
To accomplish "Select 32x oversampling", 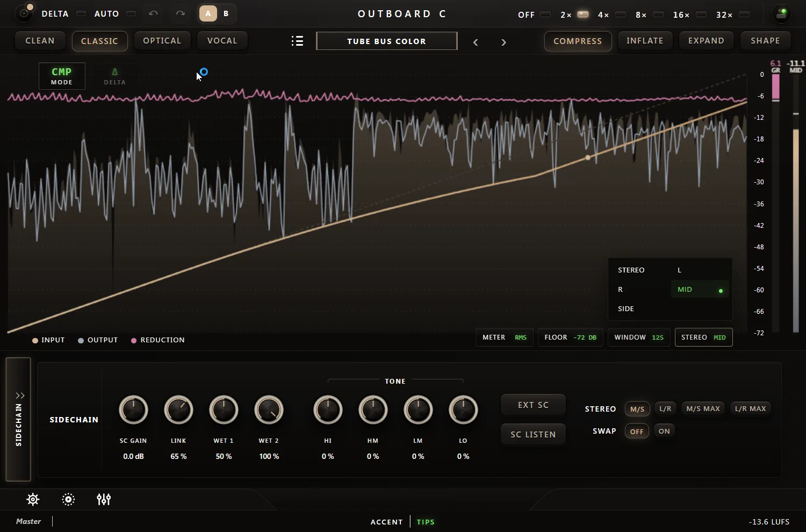I will point(744,14).
